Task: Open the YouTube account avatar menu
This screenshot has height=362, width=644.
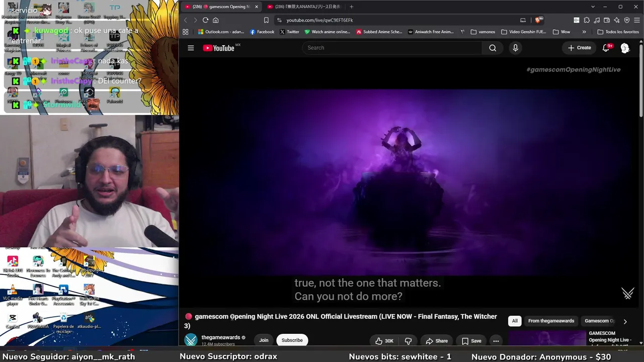Action: coord(625,48)
